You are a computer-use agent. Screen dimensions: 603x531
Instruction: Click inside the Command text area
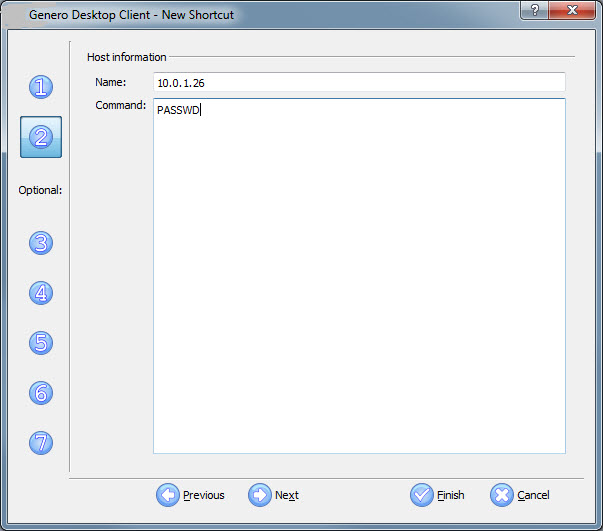(x=359, y=276)
